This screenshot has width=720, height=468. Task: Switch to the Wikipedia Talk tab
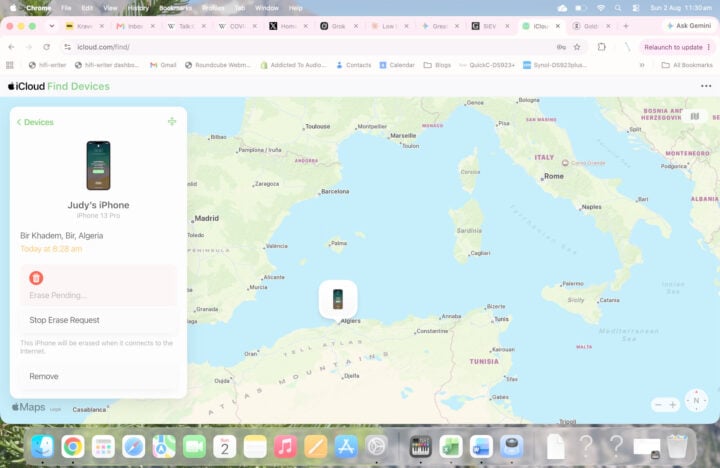(x=180, y=26)
